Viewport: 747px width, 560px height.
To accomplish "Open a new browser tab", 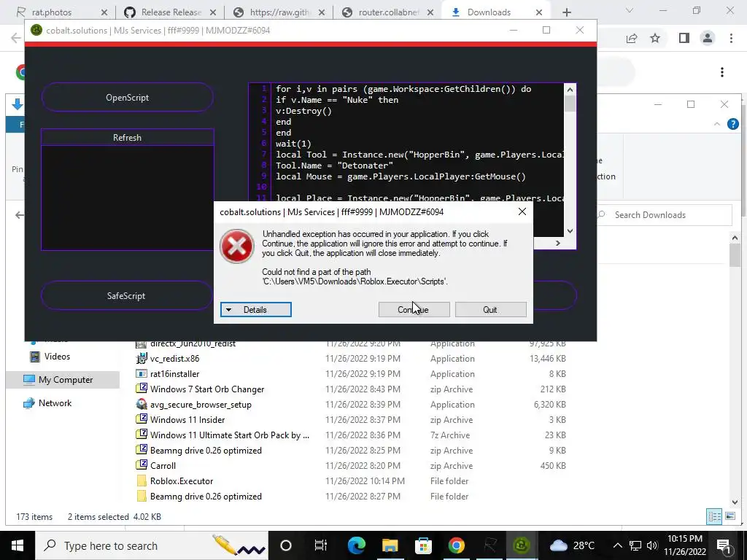I will 566,12.
